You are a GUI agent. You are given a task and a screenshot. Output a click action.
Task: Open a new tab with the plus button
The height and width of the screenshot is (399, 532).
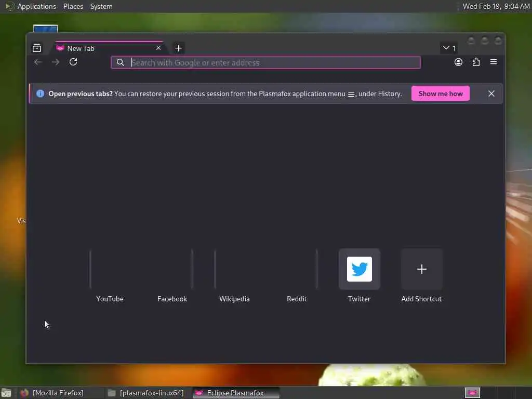pyautogui.click(x=179, y=48)
